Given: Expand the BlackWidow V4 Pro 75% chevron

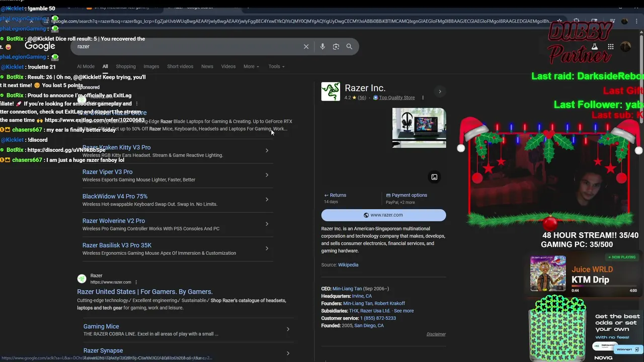Looking at the screenshot, I should pyautogui.click(x=267, y=200).
